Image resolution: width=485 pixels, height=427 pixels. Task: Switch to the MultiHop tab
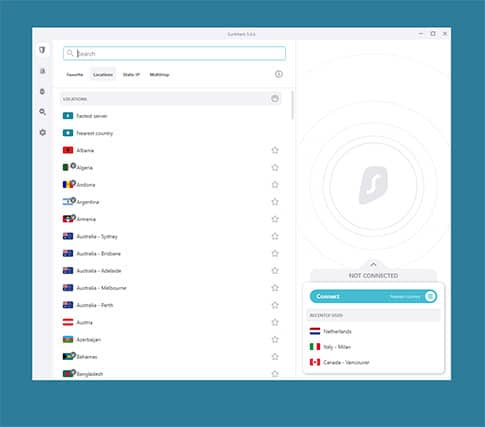coord(159,74)
